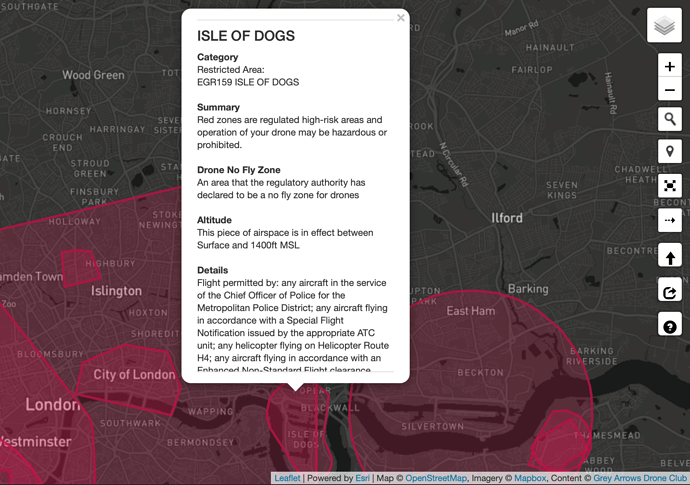Image resolution: width=690 pixels, height=485 pixels.
Task: Zoom out of the map
Action: 670,91
